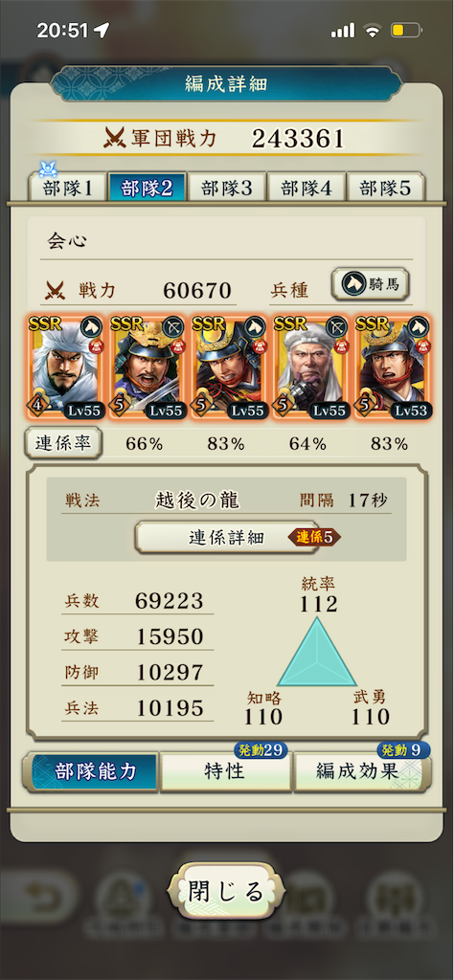Click the blue helmet leader icon above 部隊1
Viewport: 454px width, 980px height.
(49, 168)
